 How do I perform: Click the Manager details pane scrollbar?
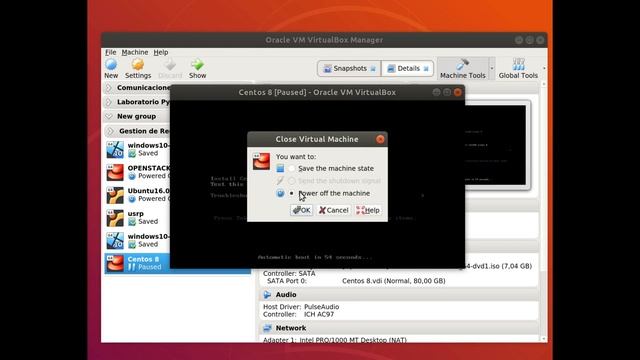coord(543,210)
